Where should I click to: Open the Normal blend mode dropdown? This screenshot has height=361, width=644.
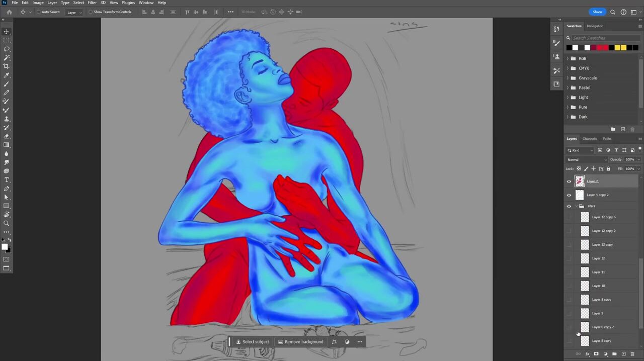pos(587,160)
